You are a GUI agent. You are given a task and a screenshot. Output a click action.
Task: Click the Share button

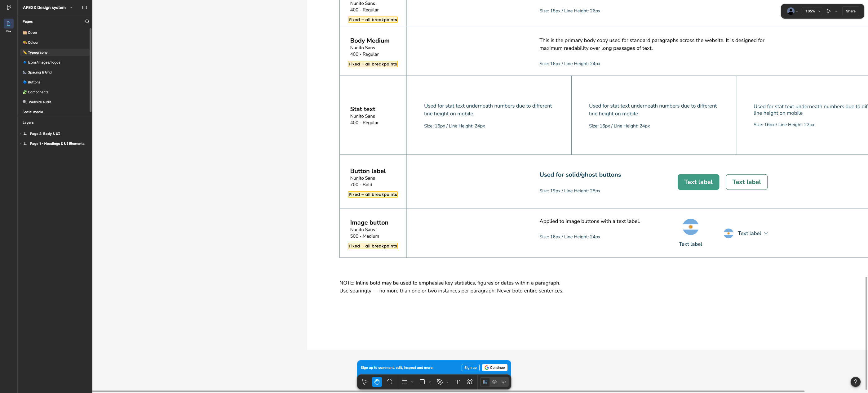[x=850, y=11]
